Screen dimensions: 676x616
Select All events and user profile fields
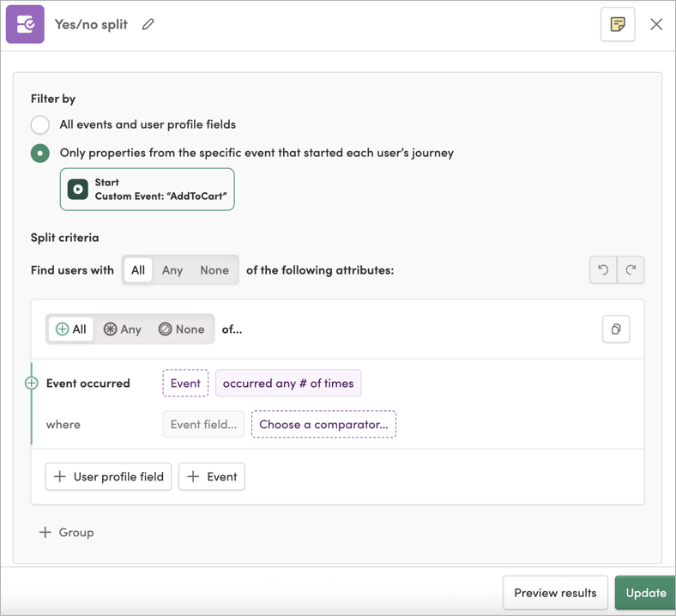[x=40, y=125]
